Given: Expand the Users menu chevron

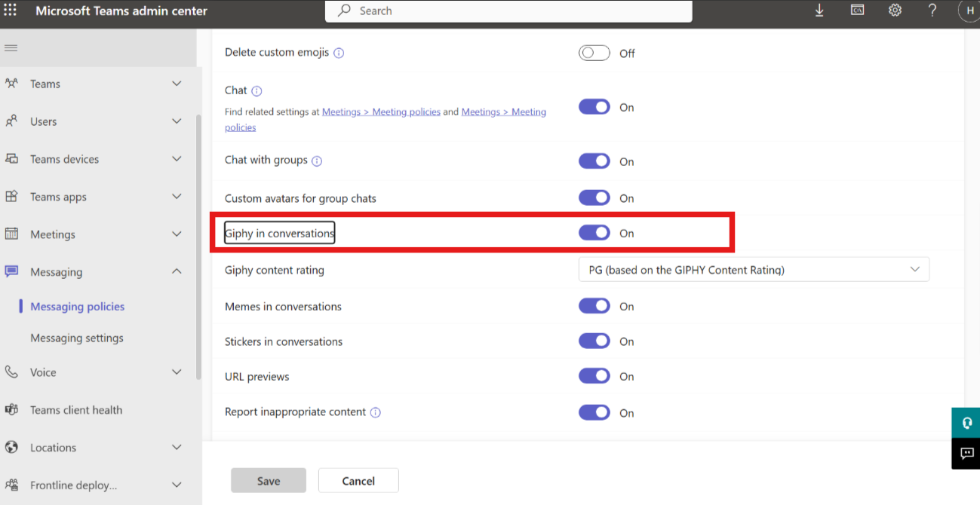Looking at the screenshot, I should [x=177, y=121].
